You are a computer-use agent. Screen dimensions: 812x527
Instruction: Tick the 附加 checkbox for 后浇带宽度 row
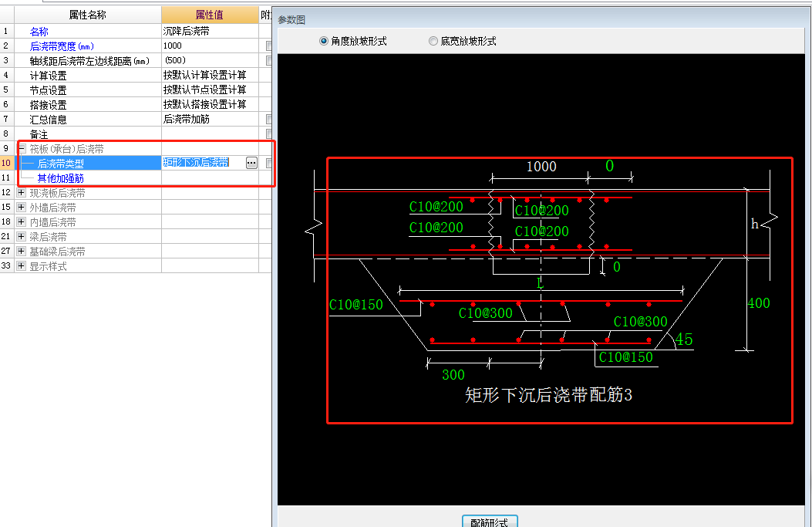(269, 46)
